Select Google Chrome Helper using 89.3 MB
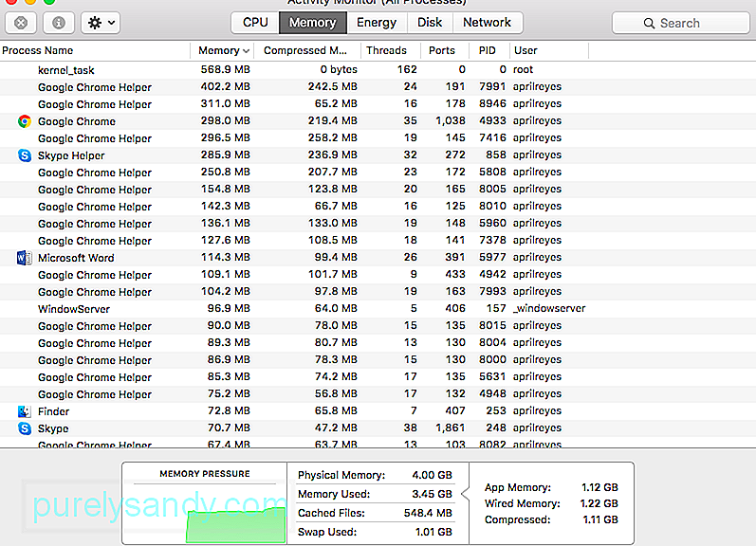 pyautogui.click(x=378, y=343)
